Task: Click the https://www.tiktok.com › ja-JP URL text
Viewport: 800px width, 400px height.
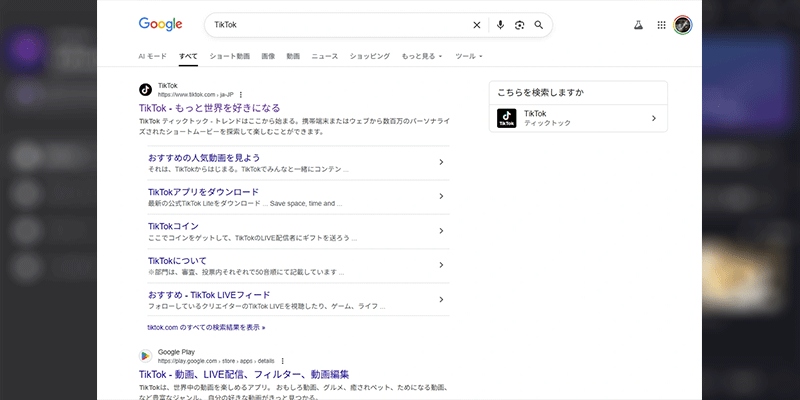Action: [x=195, y=95]
